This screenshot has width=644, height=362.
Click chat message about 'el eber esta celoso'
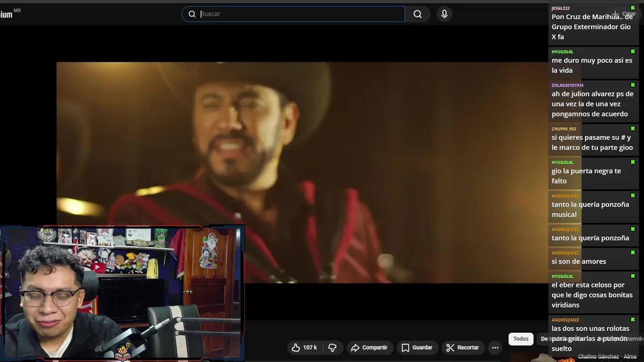(x=592, y=295)
